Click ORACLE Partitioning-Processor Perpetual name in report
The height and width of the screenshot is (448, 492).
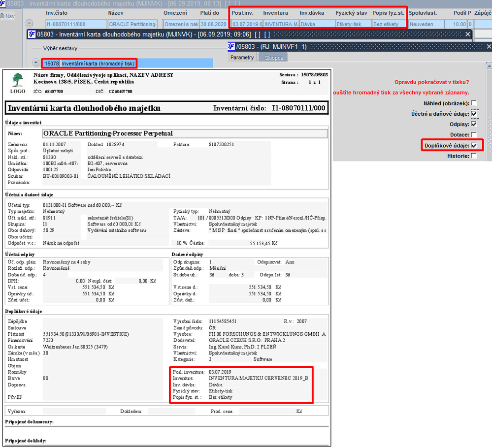(x=108, y=133)
